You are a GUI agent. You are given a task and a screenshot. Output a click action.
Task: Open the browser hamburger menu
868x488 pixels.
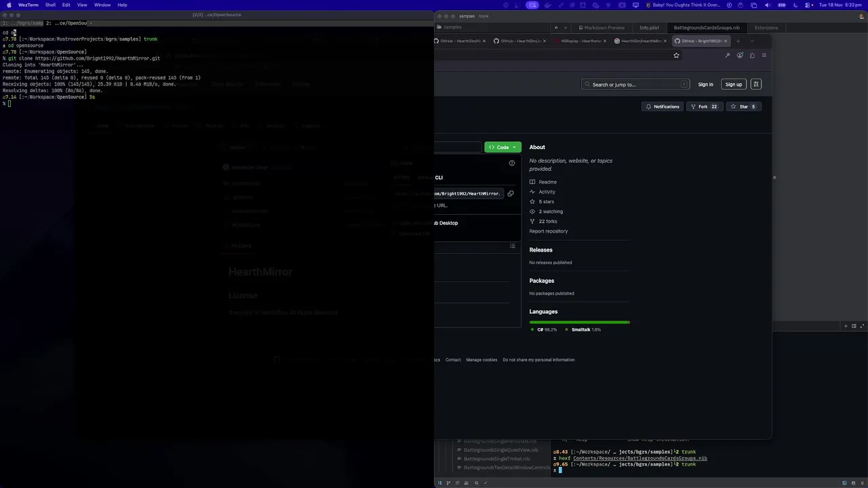point(764,56)
